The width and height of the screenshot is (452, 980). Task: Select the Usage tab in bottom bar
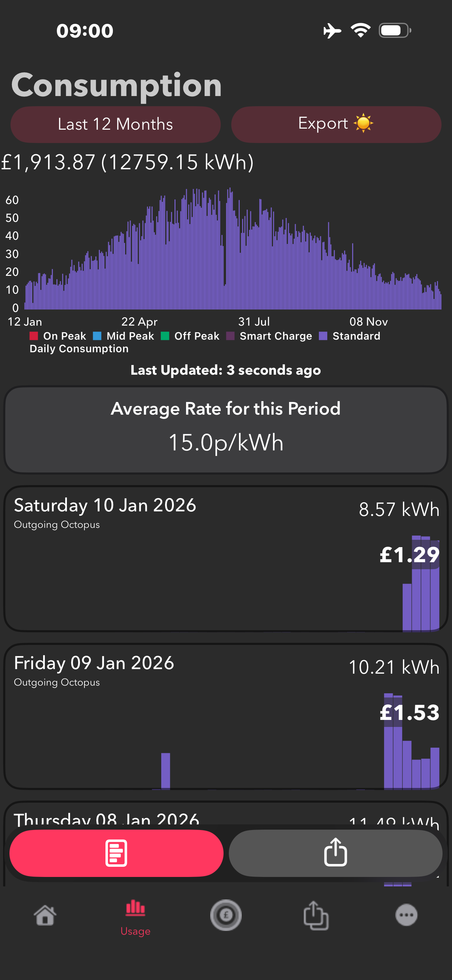click(x=136, y=918)
